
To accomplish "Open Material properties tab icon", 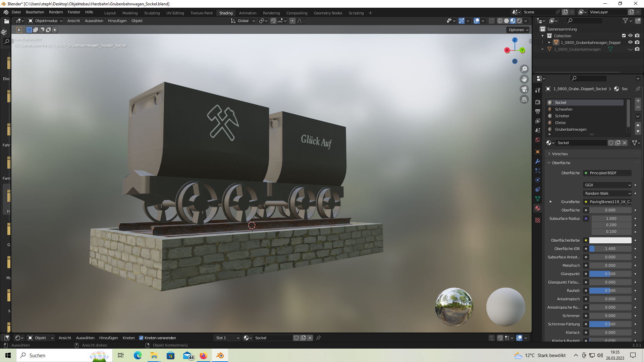I will click(x=538, y=208).
